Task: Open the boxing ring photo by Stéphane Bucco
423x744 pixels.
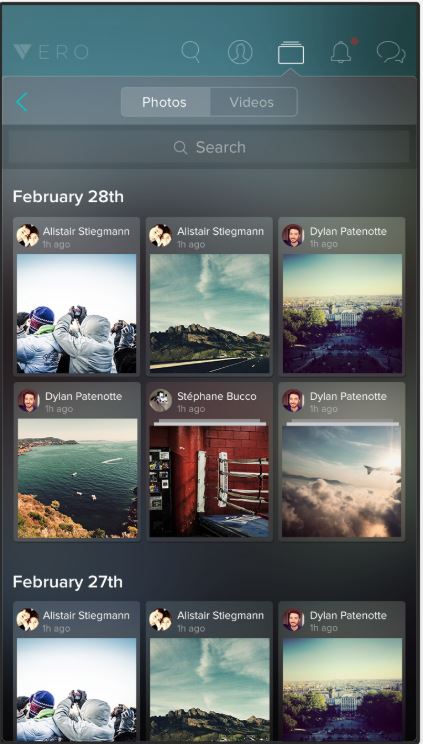Action: (209, 481)
